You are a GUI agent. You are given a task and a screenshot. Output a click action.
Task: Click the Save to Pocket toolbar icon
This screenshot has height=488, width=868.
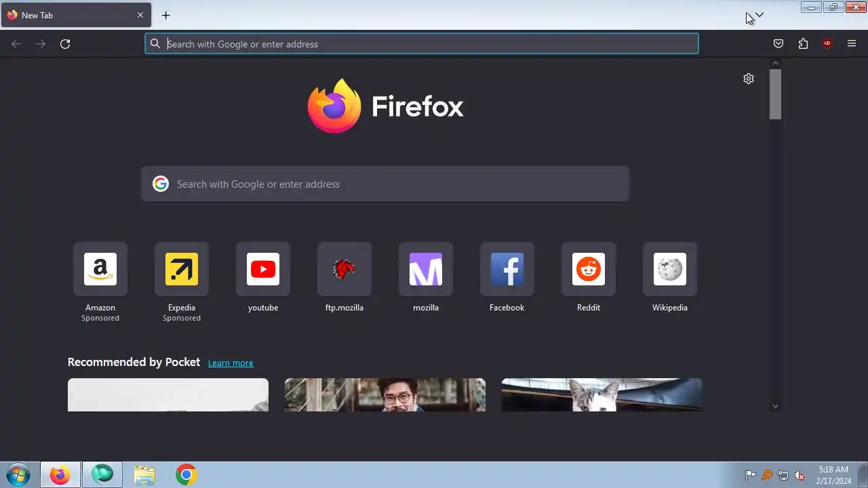[778, 44]
